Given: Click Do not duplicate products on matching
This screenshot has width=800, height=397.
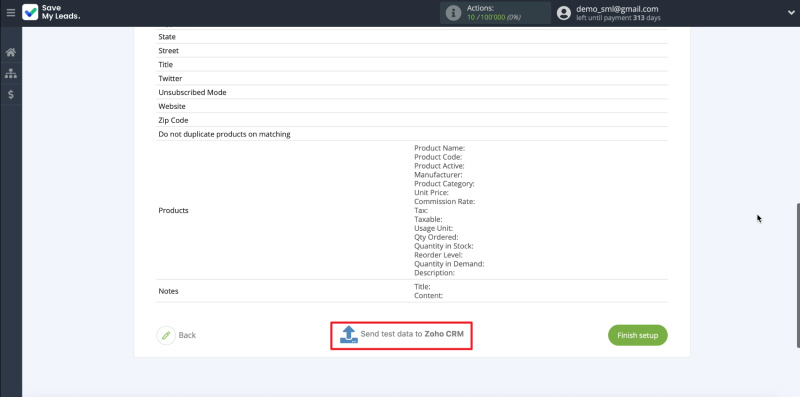Looking at the screenshot, I should coord(224,134).
